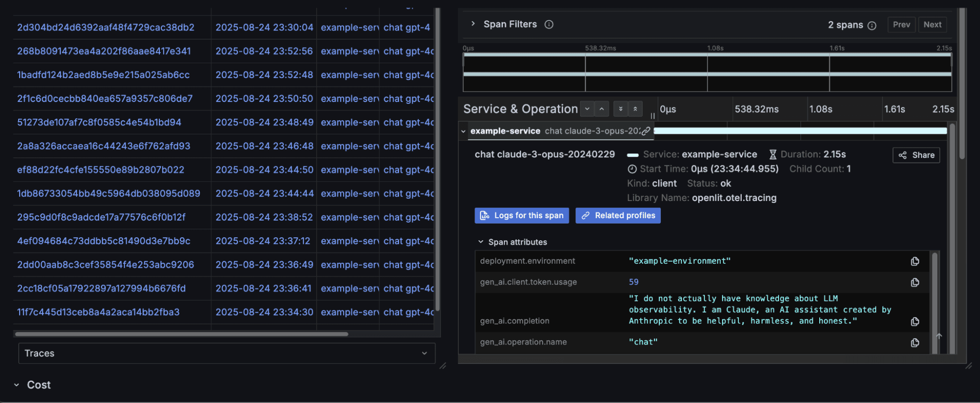The width and height of the screenshot is (980, 403).
Task: Click the gen_ai.client.token.usage value 59
Action: pos(634,282)
